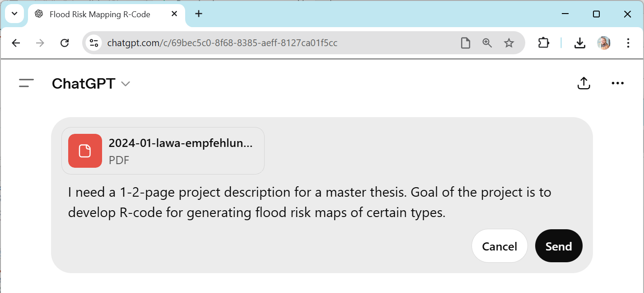644x293 pixels.
Task: Open the three-dots conversation options
Action: (x=617, y=83)
